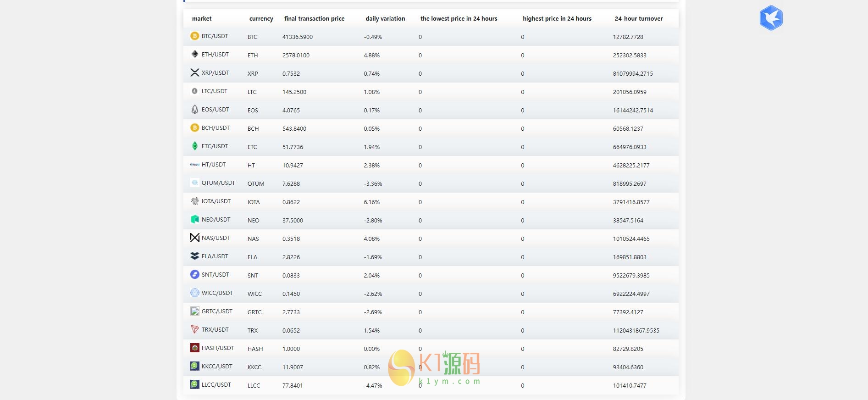Click the KKCC price 11.9007
Viewport: 868px width, 400px height.
293,367
